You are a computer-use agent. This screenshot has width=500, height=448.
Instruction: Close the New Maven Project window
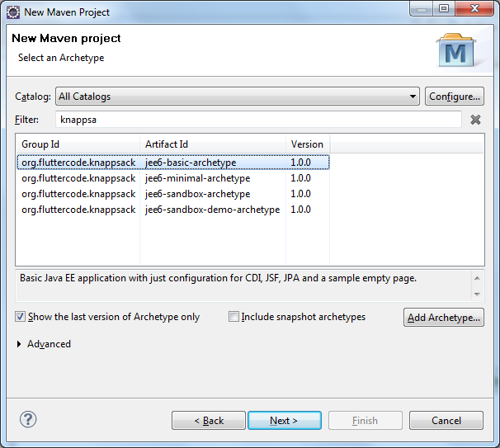(474, 8)
